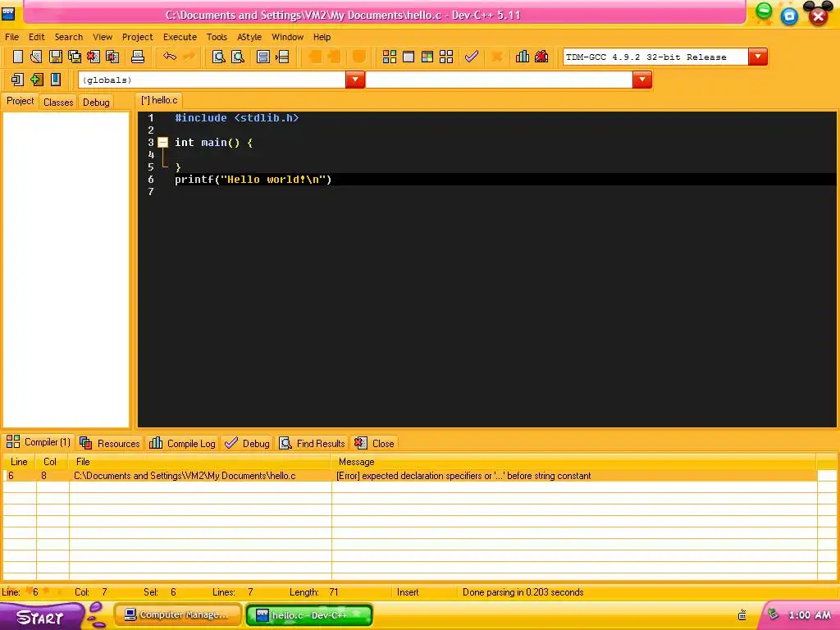
Task: Switch to the Project side tab
Action: [x=21, y=101]
